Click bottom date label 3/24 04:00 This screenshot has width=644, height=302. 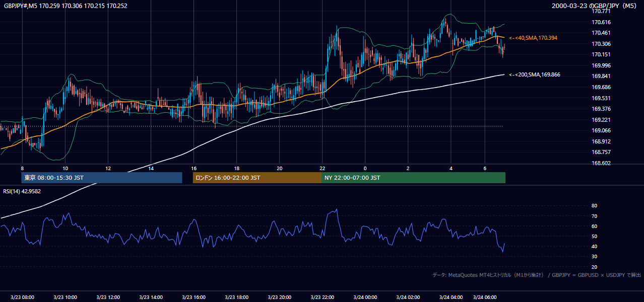tap(451, 297)
